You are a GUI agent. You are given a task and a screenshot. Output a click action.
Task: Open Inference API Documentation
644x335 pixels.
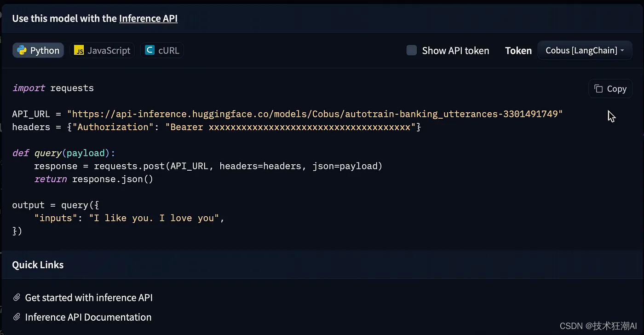click(88, 317)
